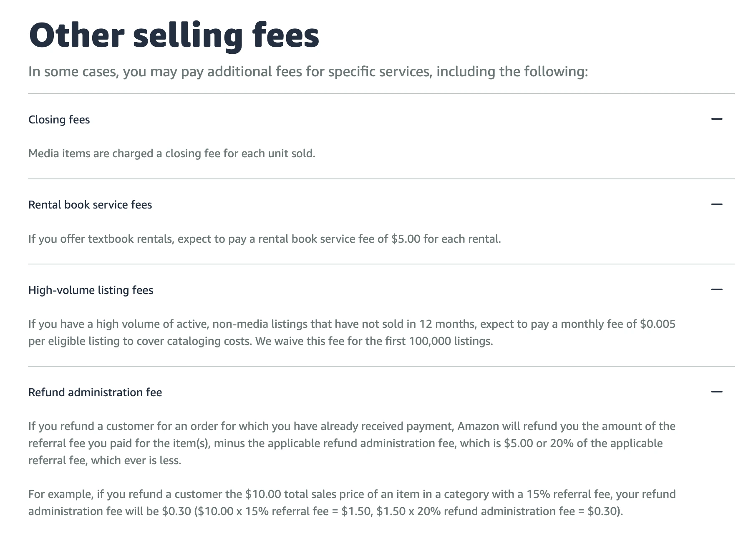756x533 pixels.
Task: Select the 'In some cases' intro sentence
Action: pyautogui.click(x=308, y=72)
